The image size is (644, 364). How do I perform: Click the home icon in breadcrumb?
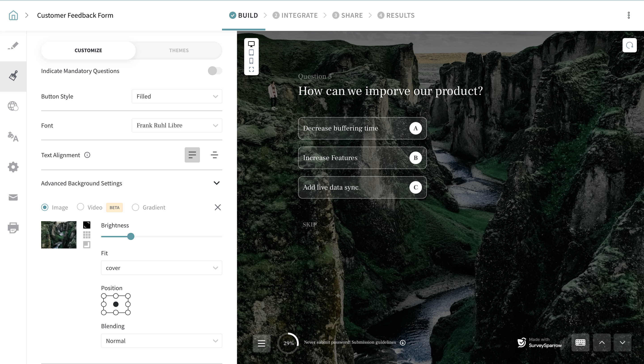13,15
